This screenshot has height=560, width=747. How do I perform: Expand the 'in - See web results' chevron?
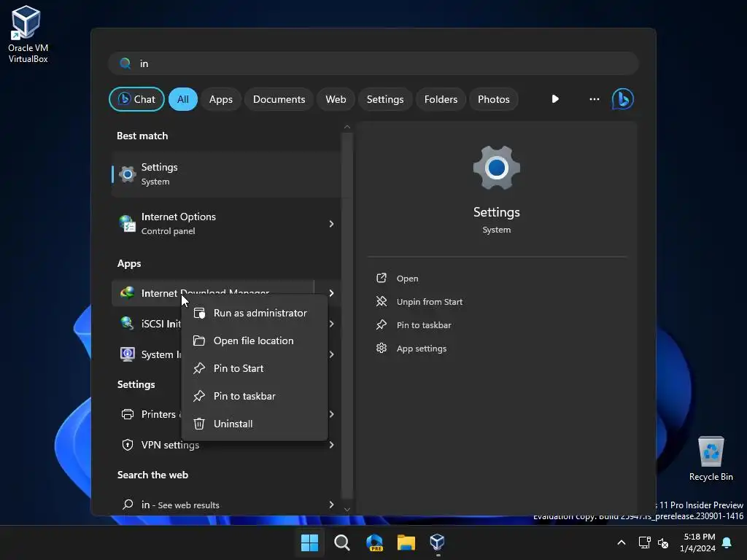pos(331,505)
